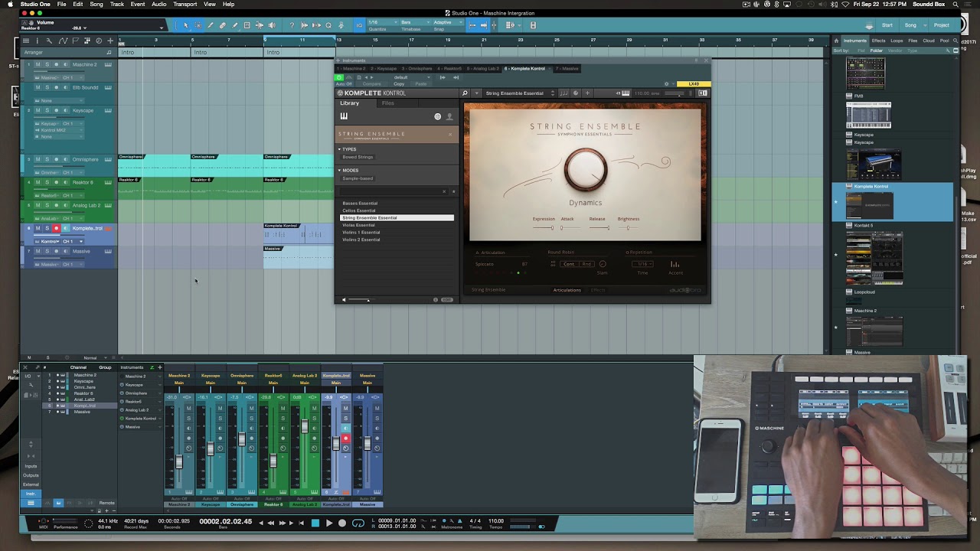Switch to factory content globe icon
Viewport: 980px width, 551px height.
[x=438, y=117]
